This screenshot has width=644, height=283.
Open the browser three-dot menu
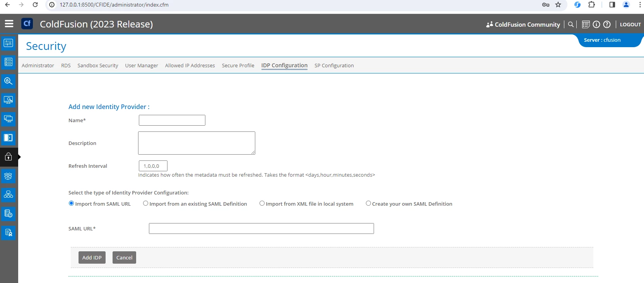640,5
